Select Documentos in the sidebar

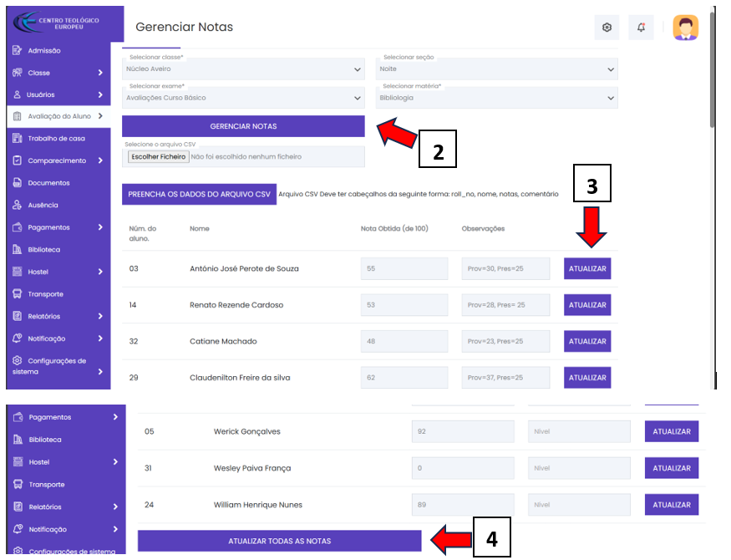tap(48, 183)
